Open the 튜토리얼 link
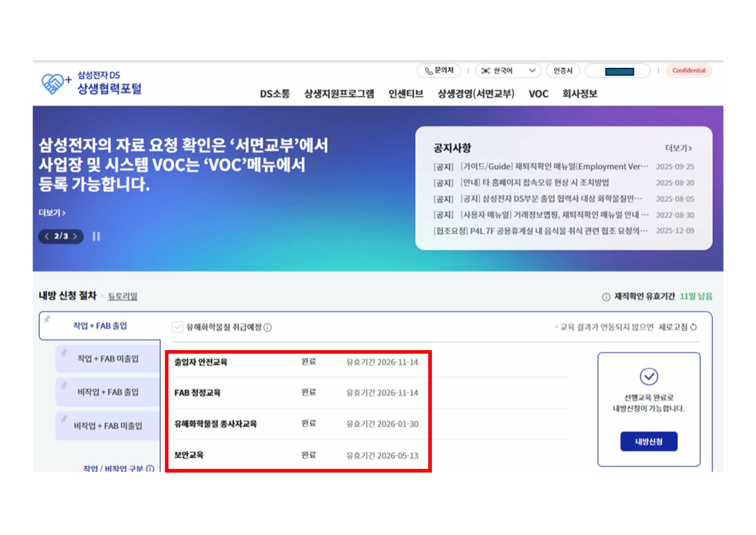This screenshot has width=756, height=535. (123, 296)
